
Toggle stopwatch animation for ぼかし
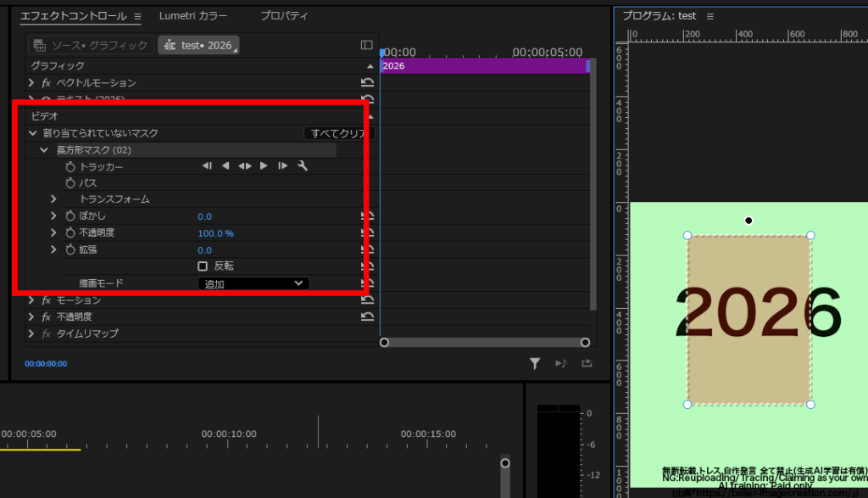(70, 216)
